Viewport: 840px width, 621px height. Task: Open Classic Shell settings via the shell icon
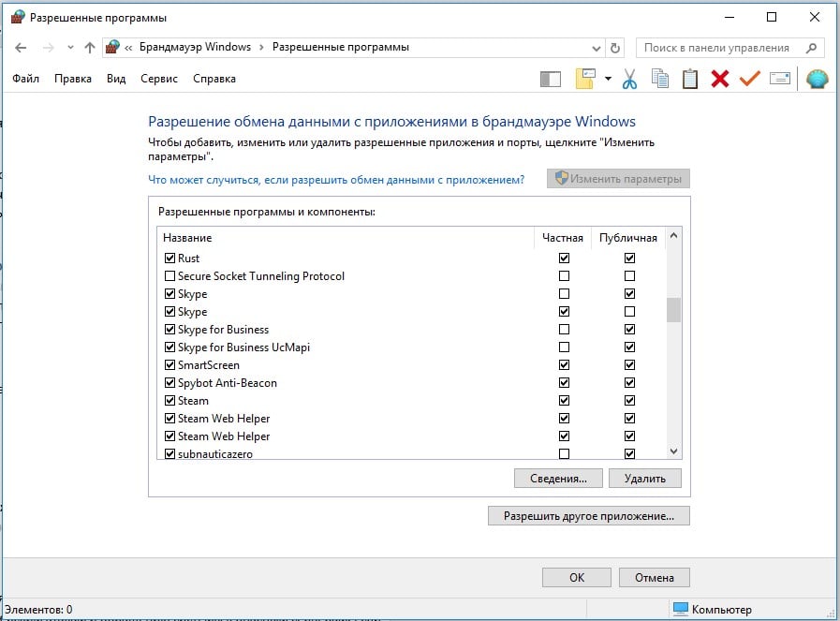tap(817, 80)
